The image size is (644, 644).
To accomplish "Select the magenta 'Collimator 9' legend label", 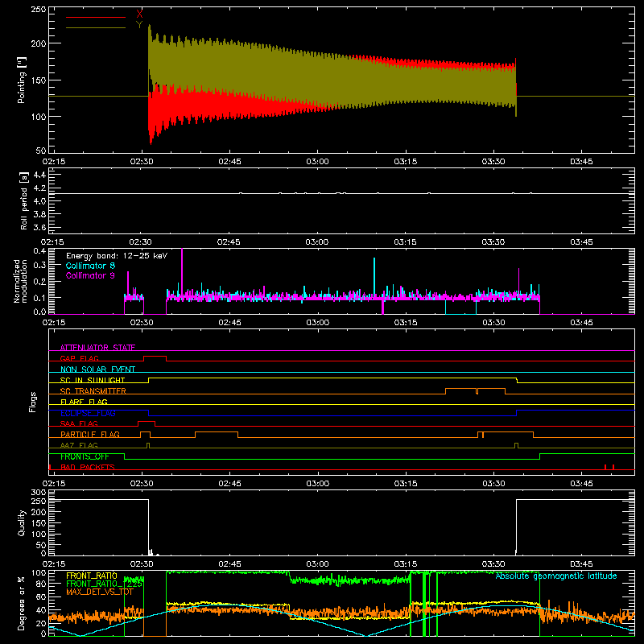I will click(90, 275).
